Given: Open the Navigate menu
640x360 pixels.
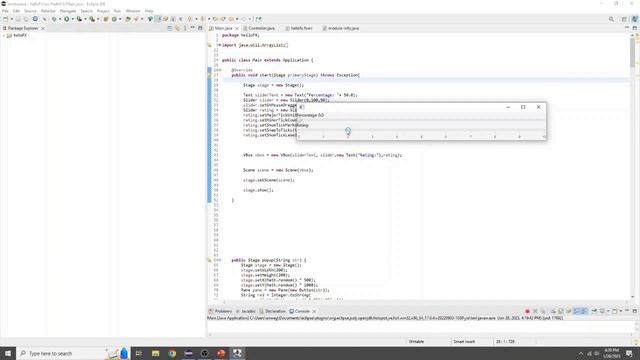Looking at the screenshot, I should (68, 11).
